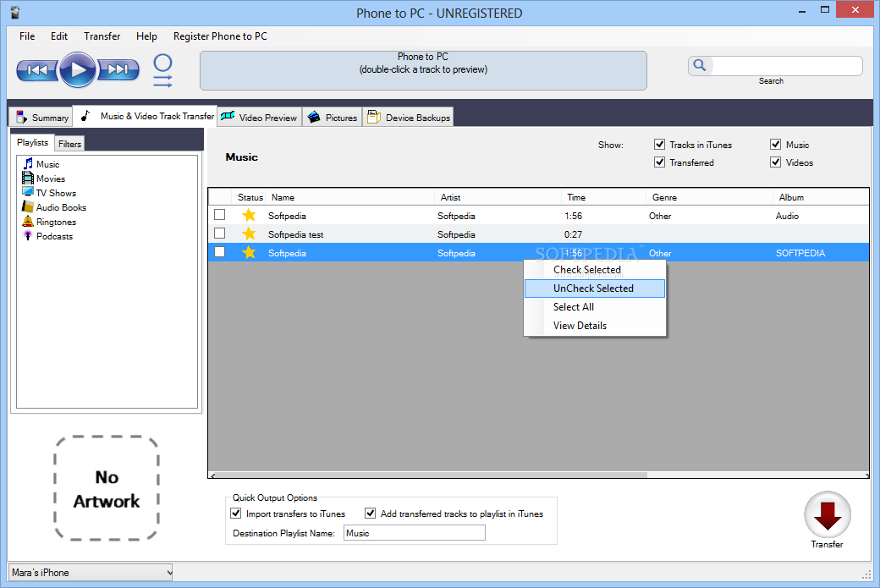Open the Ringtones playlist icon
This screenshot has height=588, width=880.
click(27, 222)
